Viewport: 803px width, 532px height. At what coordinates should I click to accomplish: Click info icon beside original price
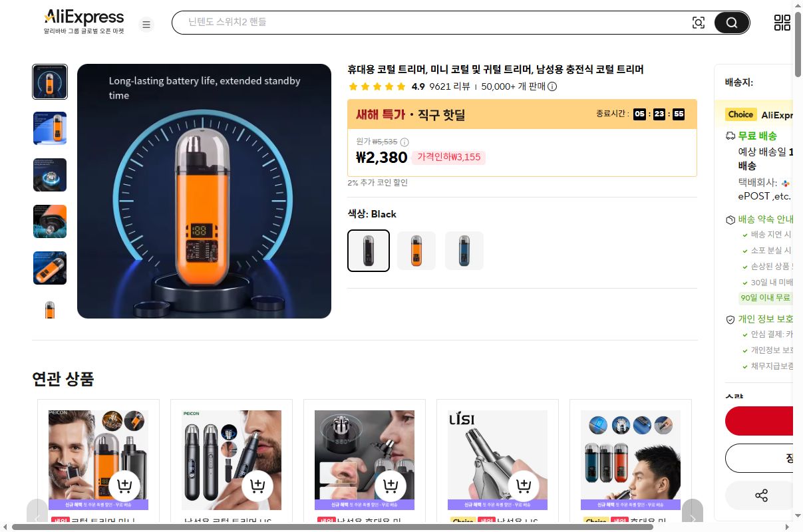point(404,142)
